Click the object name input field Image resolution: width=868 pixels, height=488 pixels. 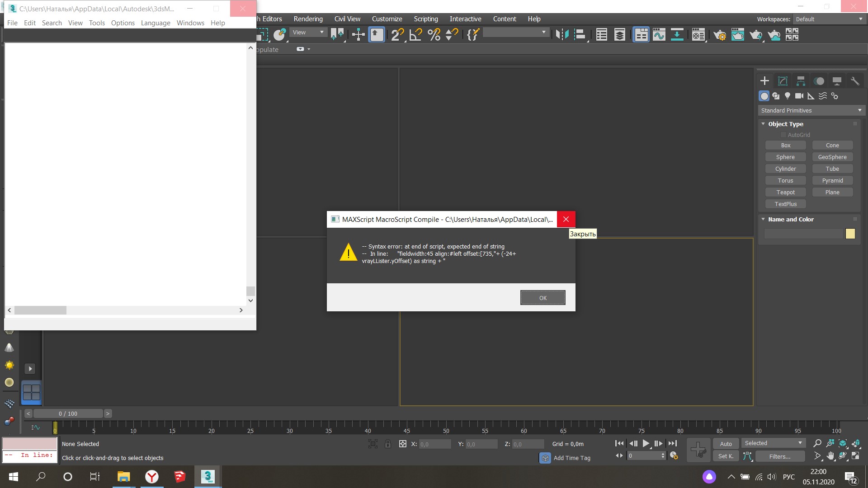point(804,234)
